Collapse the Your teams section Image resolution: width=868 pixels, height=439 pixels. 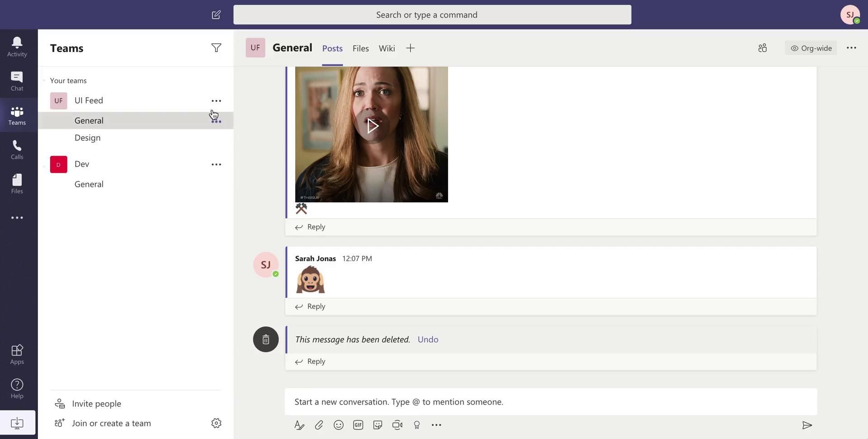pyautogui.click(x=44, y=81)
